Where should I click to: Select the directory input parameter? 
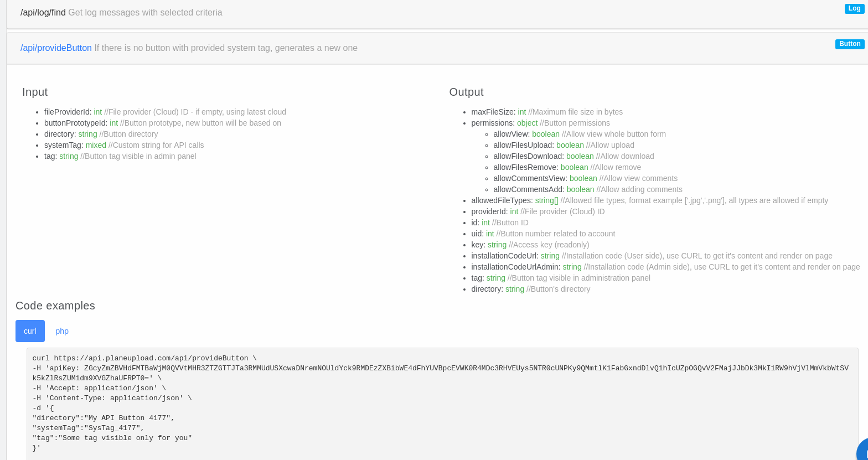tap(101, 134)
